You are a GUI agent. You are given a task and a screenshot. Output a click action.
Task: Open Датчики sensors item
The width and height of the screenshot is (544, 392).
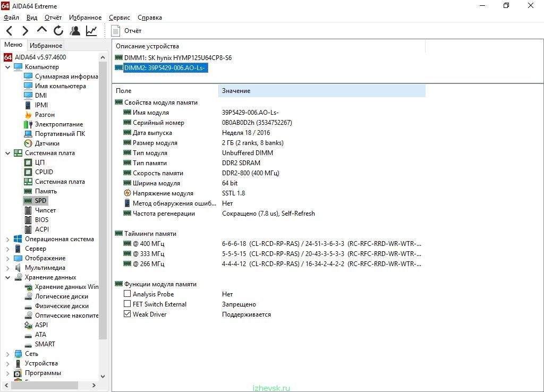coord(47,143)
